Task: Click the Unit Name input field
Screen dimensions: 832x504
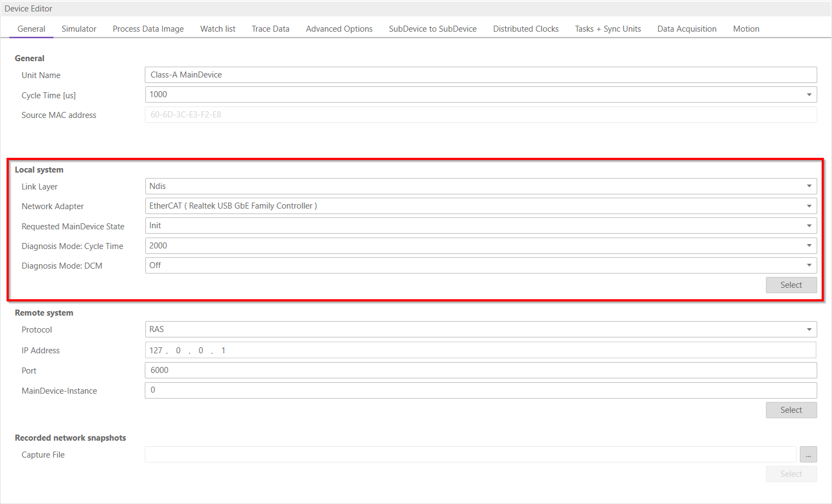Action: point(481,75)
